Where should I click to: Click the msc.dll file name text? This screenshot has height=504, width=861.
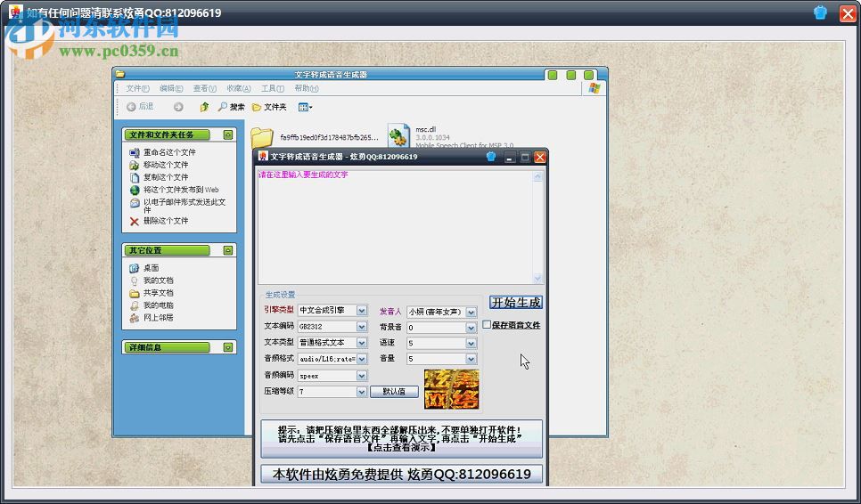[425, 129]
